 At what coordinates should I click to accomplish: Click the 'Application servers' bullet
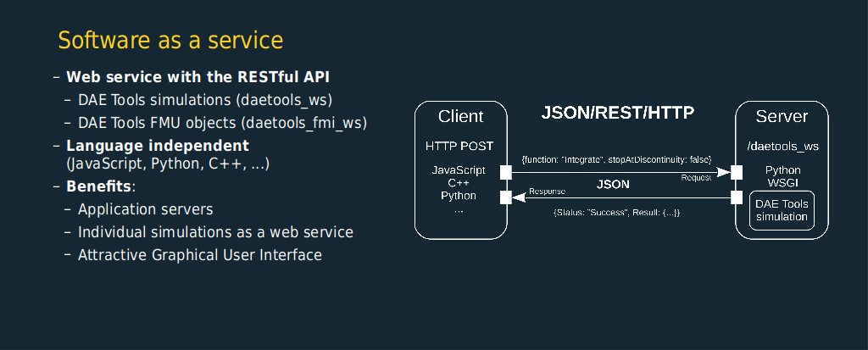(x=145, y=209)
